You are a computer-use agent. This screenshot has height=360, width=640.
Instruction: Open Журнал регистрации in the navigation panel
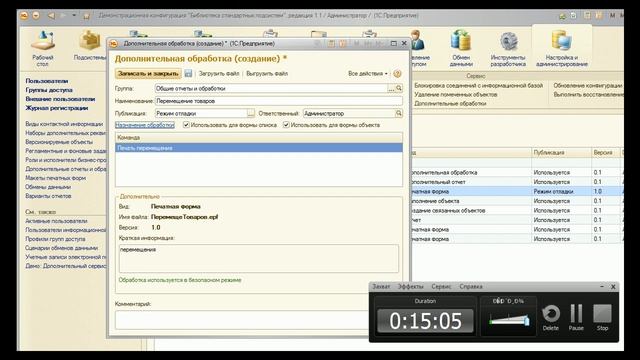pyautogui.click(x=57, y=108)
